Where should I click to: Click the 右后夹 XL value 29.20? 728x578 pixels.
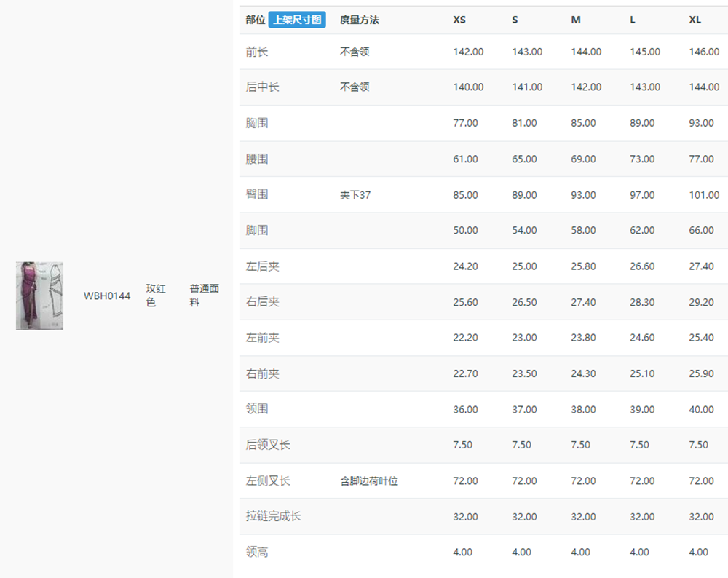point(701,302)
